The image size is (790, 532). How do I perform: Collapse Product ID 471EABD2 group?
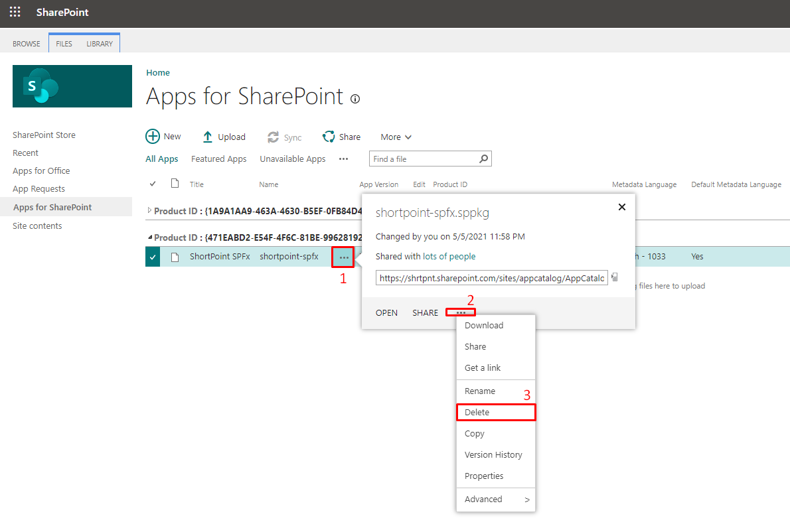point(149,237)
